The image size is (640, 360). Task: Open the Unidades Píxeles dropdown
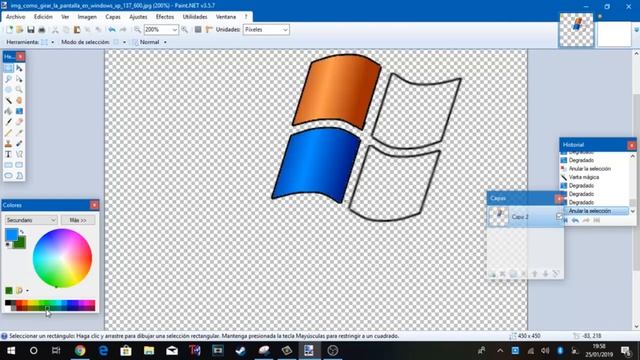[285, 30]
